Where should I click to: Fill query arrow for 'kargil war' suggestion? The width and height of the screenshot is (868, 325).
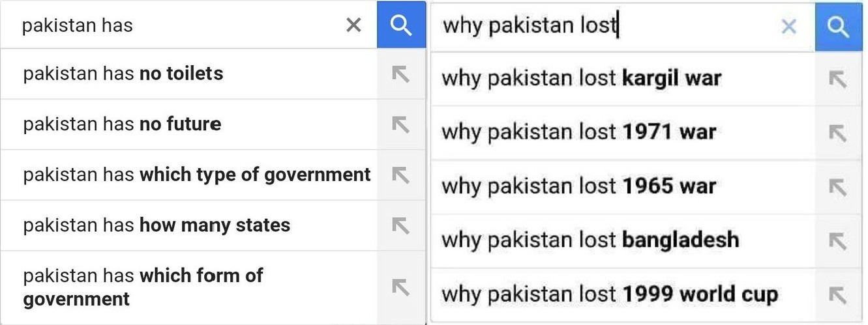point(838,79)
